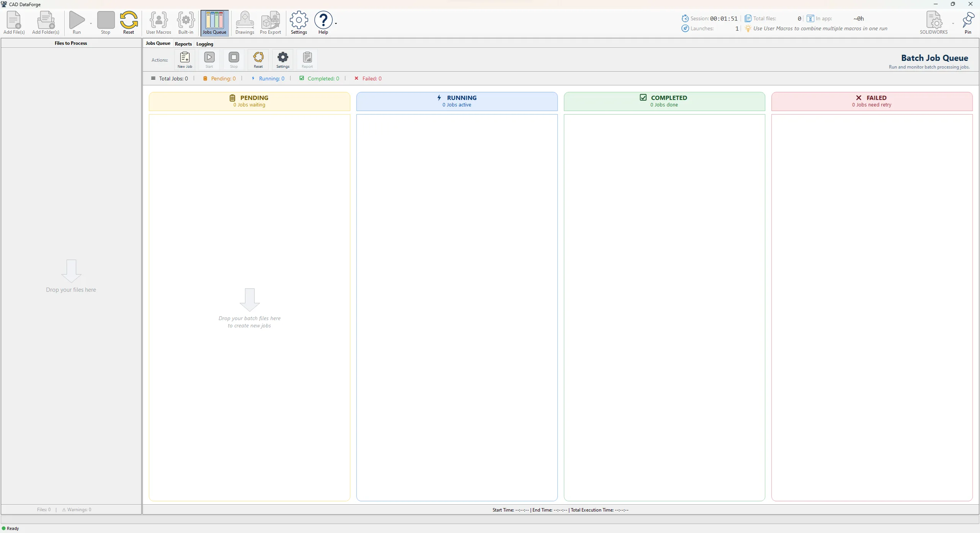
Task: Click the Total Execution Time text
Action: pos(599,510)
